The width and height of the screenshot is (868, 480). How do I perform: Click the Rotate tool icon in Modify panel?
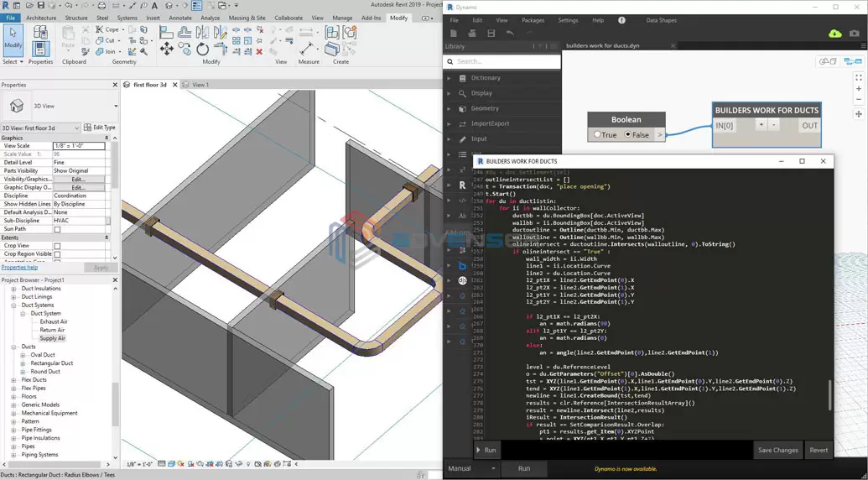tap(203, 50)
